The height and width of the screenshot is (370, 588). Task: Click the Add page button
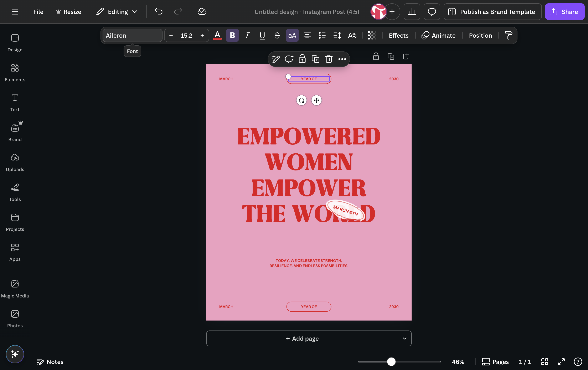(x=302, y=338)
